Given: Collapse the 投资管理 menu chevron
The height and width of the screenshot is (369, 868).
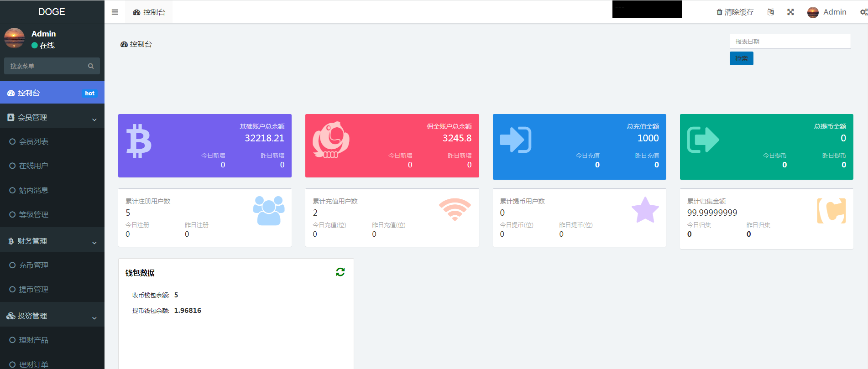Looking at the screenshot, I should tap(94, 318).
